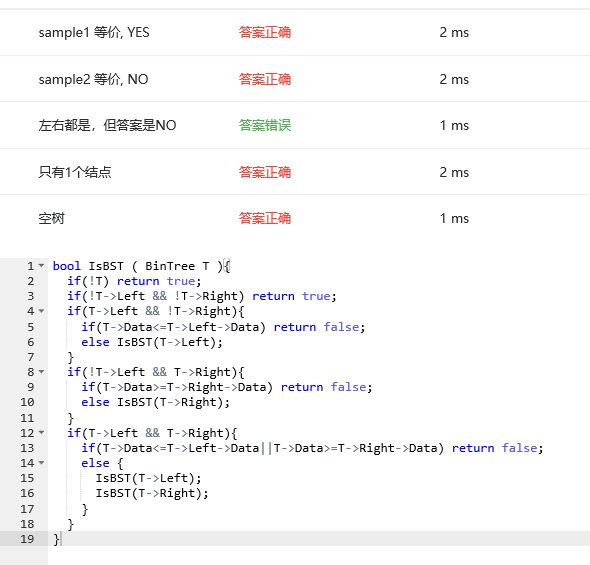
Task: Click the 'if(T->Data<=T->Left->Data) return false;' line 5
Action: pyautogui.click(x=223, y=327)
